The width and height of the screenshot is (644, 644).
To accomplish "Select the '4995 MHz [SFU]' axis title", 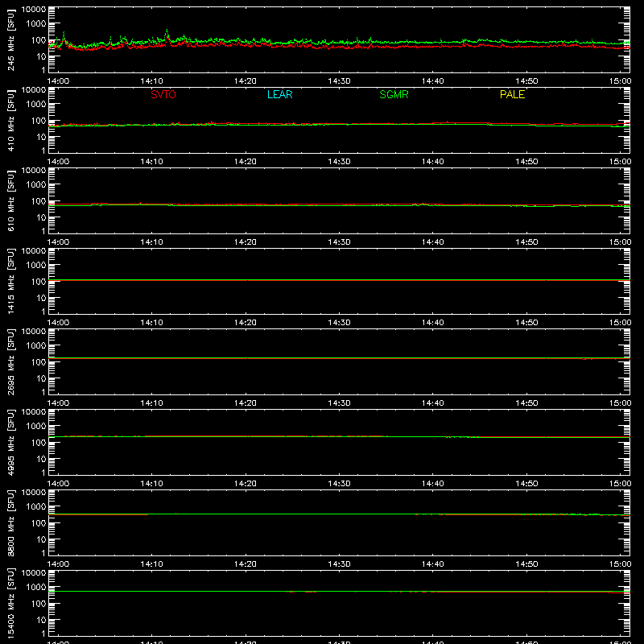I will tap(10, 442).
